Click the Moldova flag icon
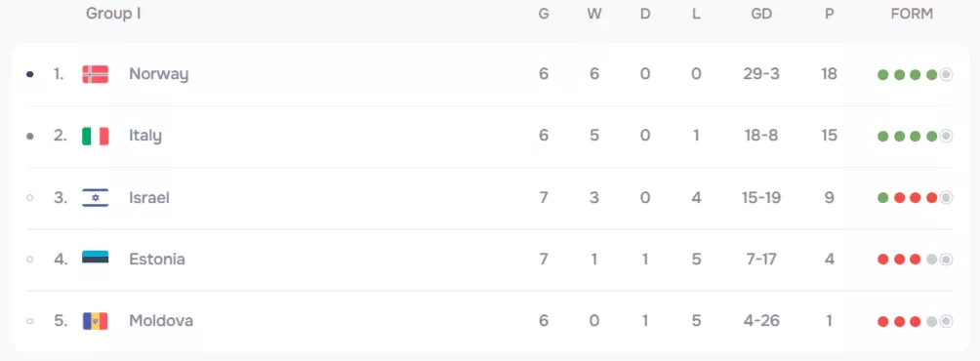This screenshot has height=361, width=980. [95, 320]
